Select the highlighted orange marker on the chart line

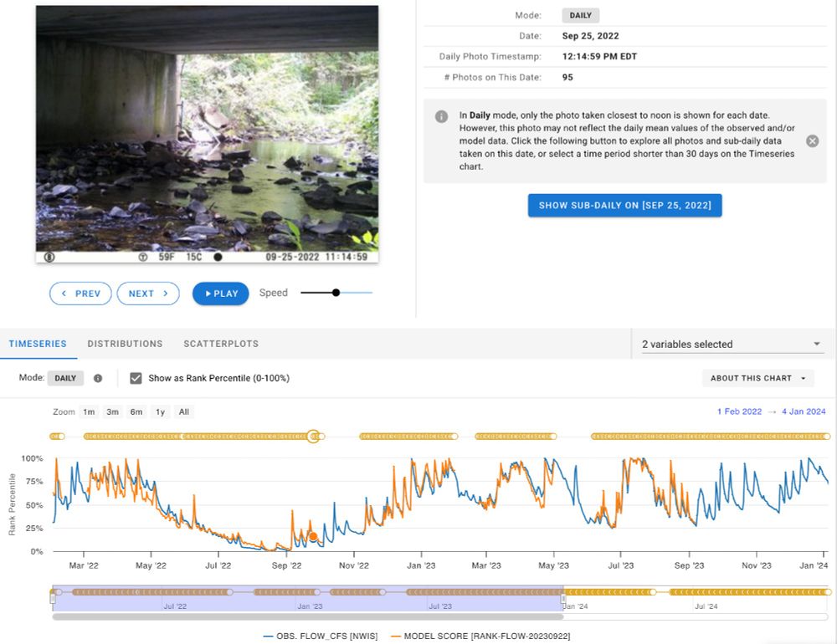pyautogui.click(x=313, y=537)
